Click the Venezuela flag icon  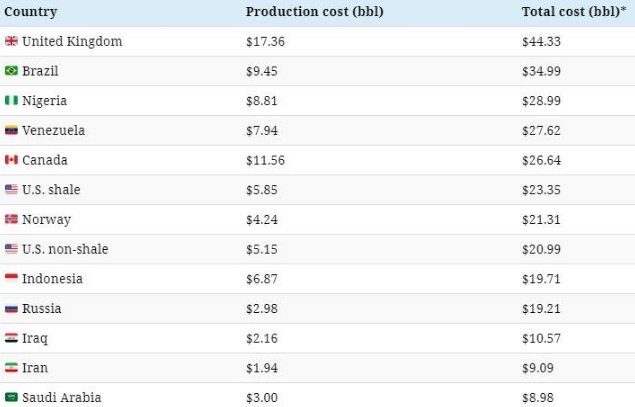pos(11,130)
